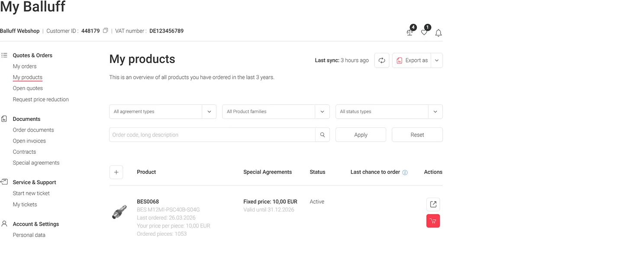Image resolution: width=644 pixels, height=257 pixels.
Task: Click the search magnifier icon
Action: pyautogui.click(x=322, y=135)
